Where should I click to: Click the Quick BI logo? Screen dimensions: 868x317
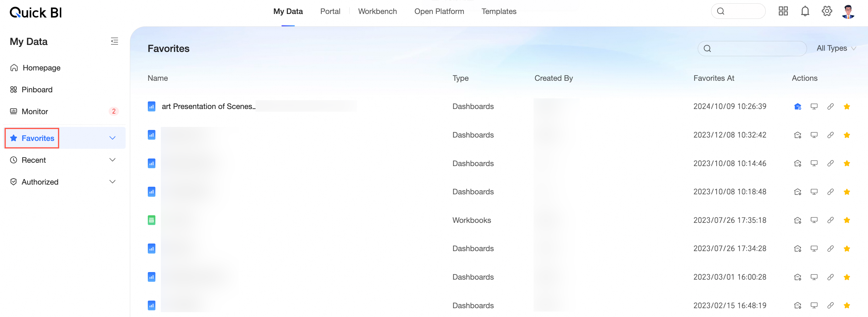(x=36, y=12)
